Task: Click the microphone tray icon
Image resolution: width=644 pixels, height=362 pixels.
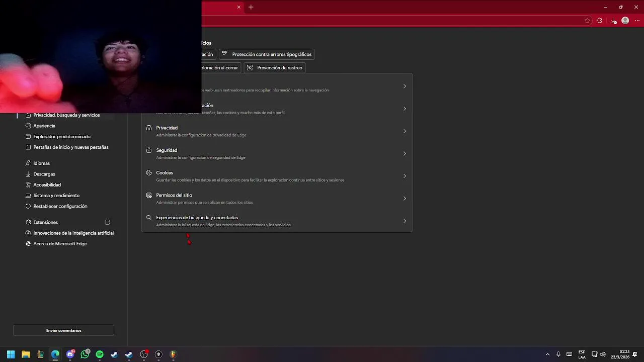Action: [558, 354]
